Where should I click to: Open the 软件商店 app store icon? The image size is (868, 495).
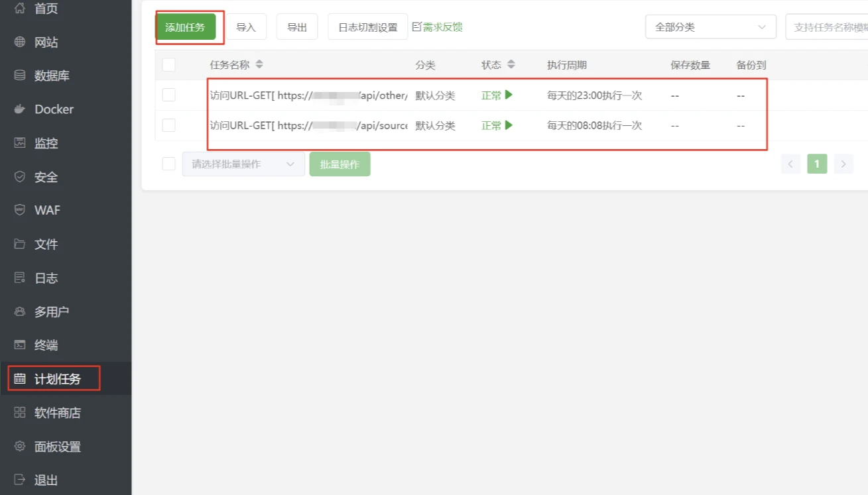click(56, 412)
